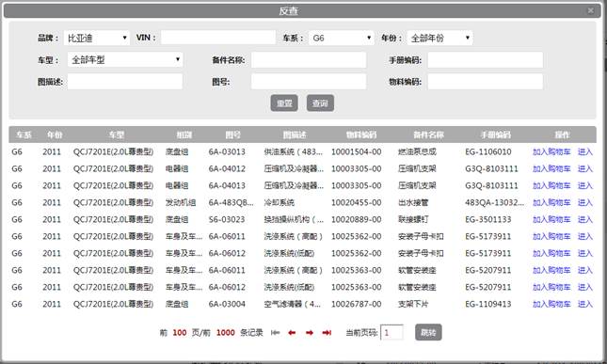Image resolution: width=607 pixels, height=364 pixels.
Task: Add 出水接管 row to cart
Action: tap(551, 203)
